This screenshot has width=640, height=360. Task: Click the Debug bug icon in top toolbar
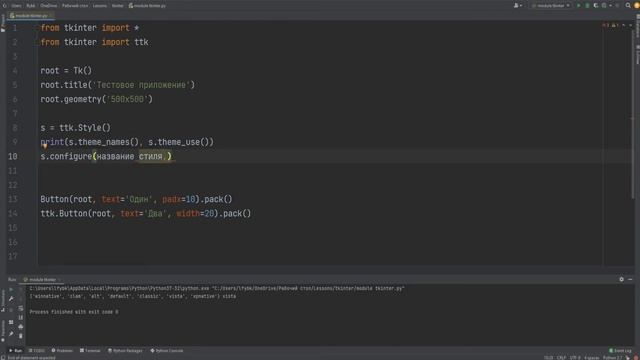tap(587, 6)
